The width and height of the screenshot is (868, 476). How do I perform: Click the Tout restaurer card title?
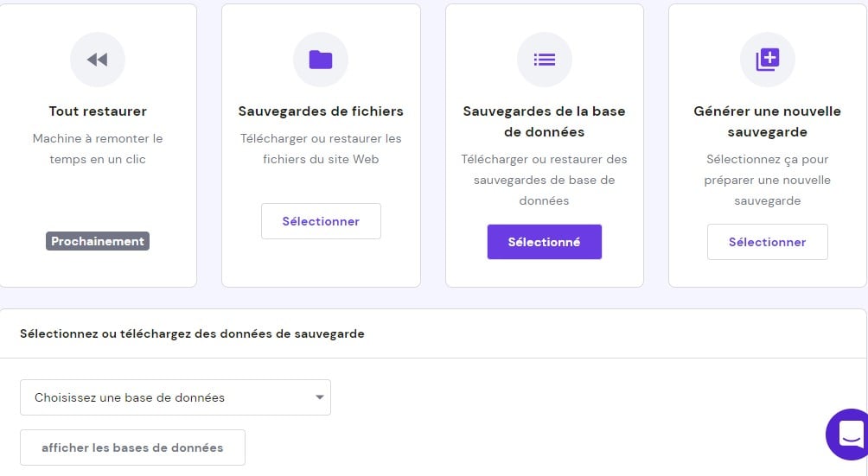pos(98,111)
